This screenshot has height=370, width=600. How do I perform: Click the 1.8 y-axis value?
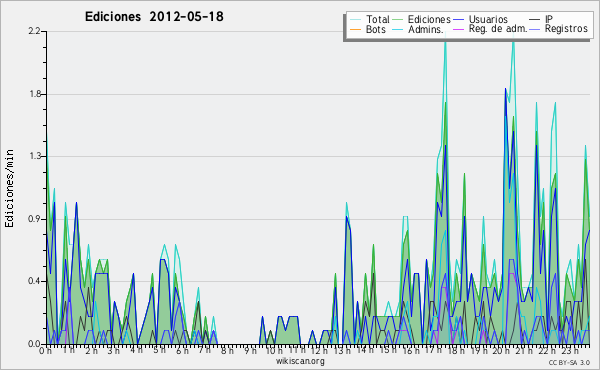(34, 94)
